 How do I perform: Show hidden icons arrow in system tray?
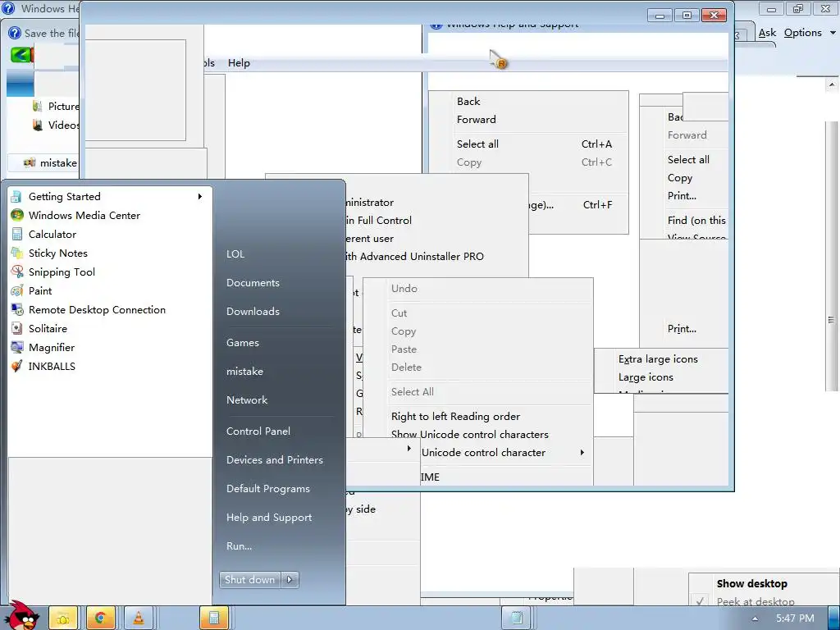coord(756,619)
